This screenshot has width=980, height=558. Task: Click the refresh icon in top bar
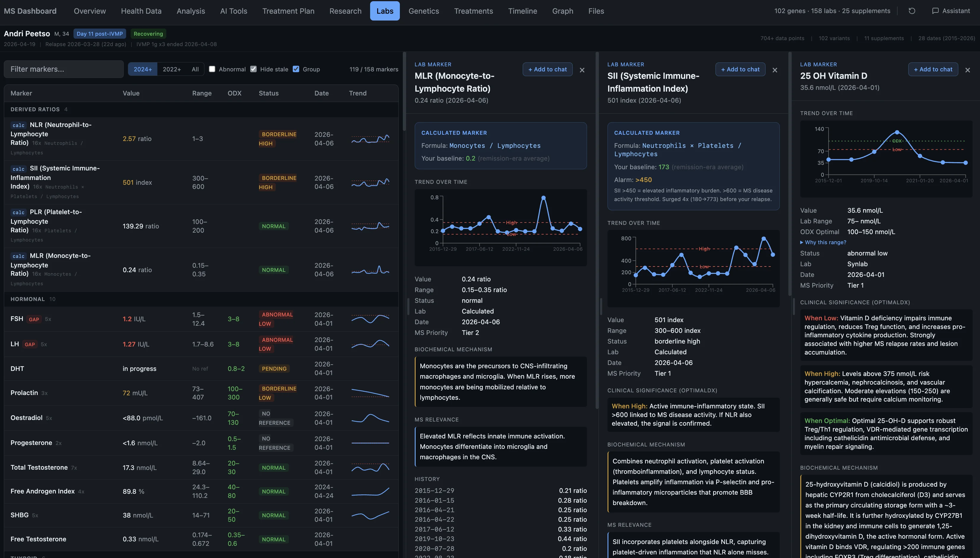point(912,11)
